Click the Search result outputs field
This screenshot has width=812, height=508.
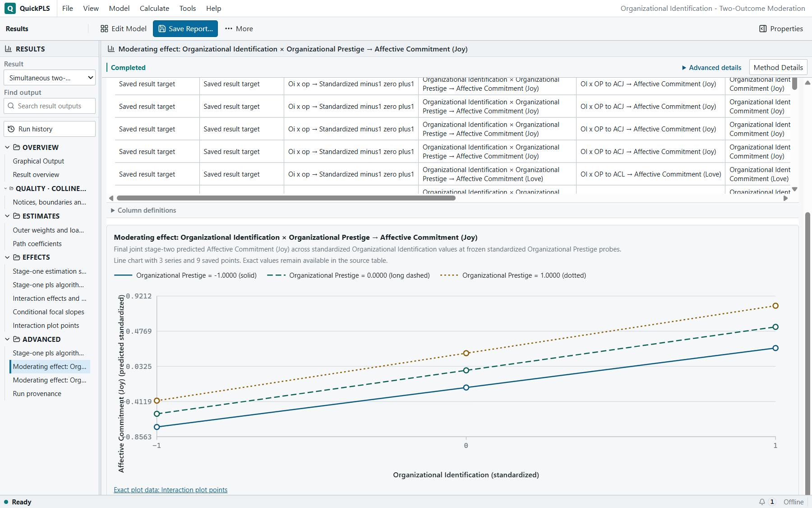(50, 106)
